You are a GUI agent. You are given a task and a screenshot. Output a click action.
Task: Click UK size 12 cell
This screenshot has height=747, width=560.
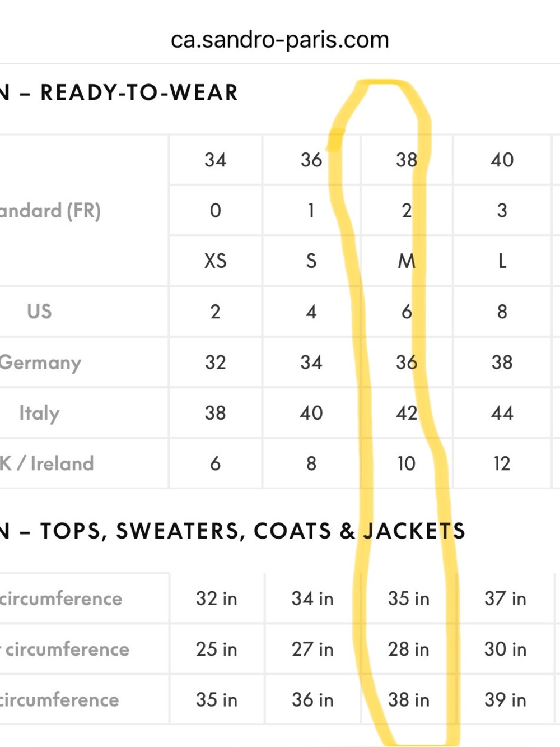coord(502,463)
